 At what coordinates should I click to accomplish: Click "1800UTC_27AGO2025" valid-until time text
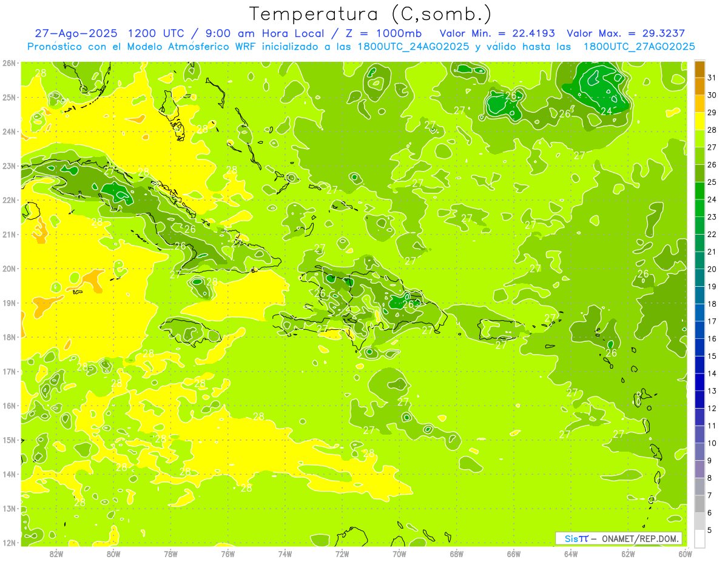639,47
